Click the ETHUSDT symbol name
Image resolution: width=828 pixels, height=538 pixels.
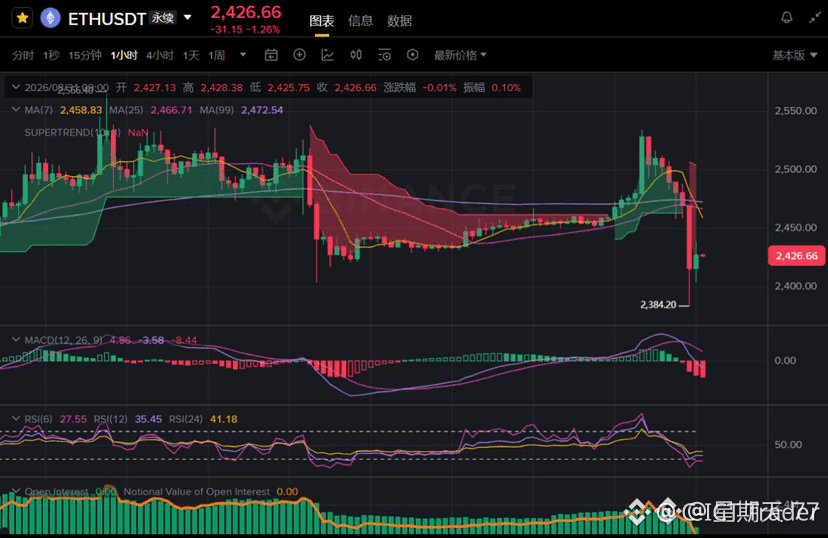[x=107, y=19]
